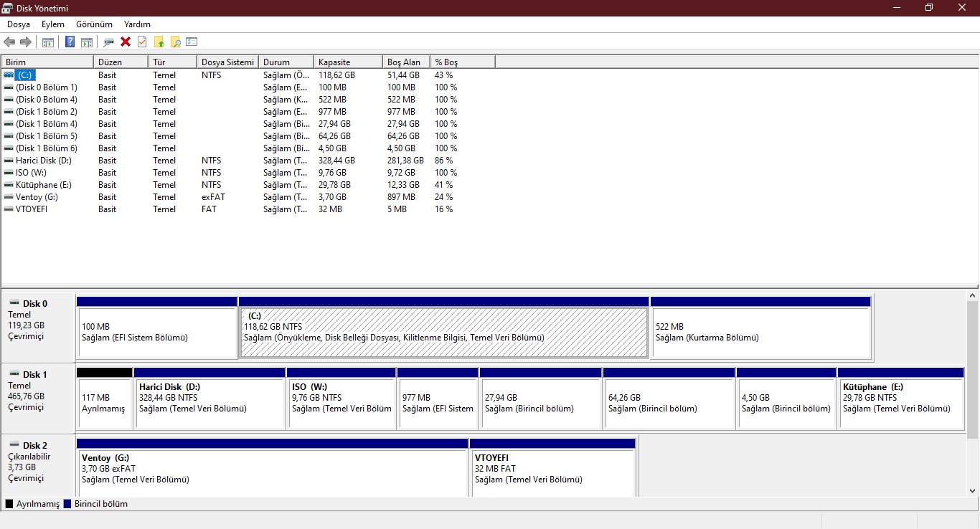Toggle the console tree show/hide icon
The height and width of the screenshot is (529, 980).
[48, 42]
